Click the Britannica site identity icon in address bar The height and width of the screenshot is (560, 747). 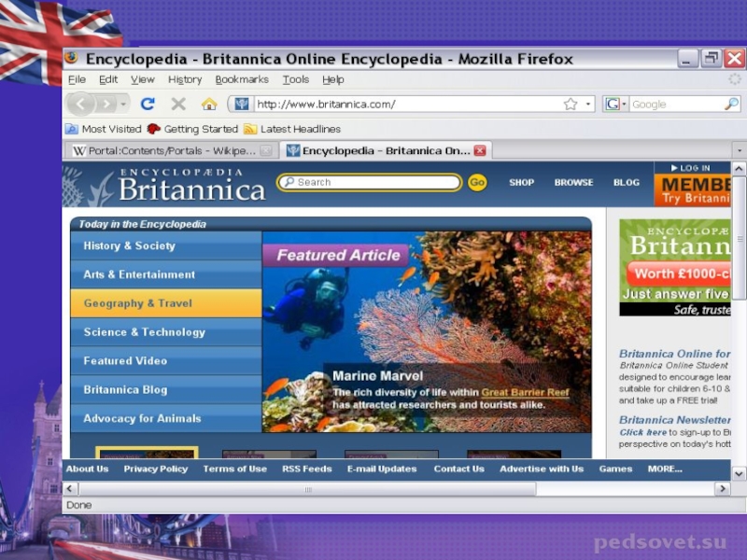pyautogui.click(x=242, y=104)
